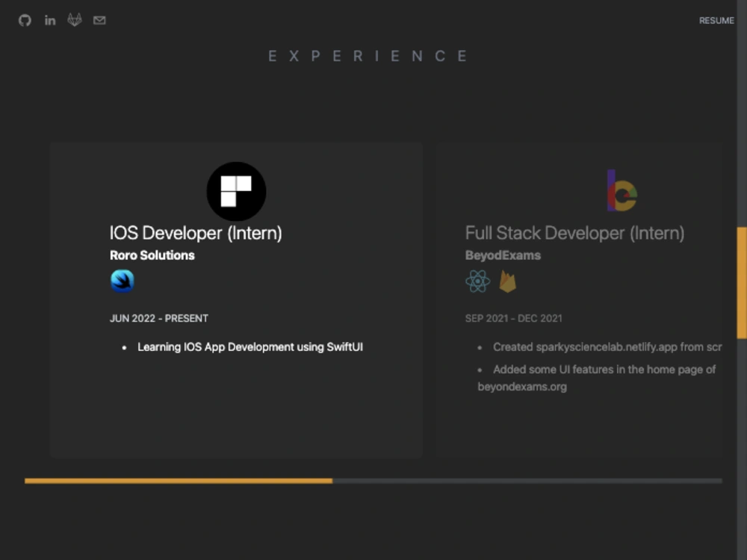Open the GitLab fox icon
747x560 pixels.
click(x=75, y=20)
